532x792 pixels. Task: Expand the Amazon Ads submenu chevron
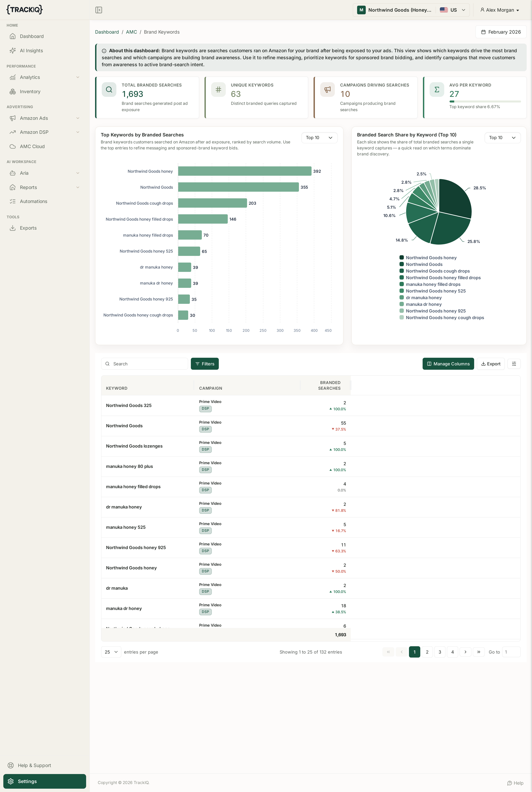pos(78,118)
